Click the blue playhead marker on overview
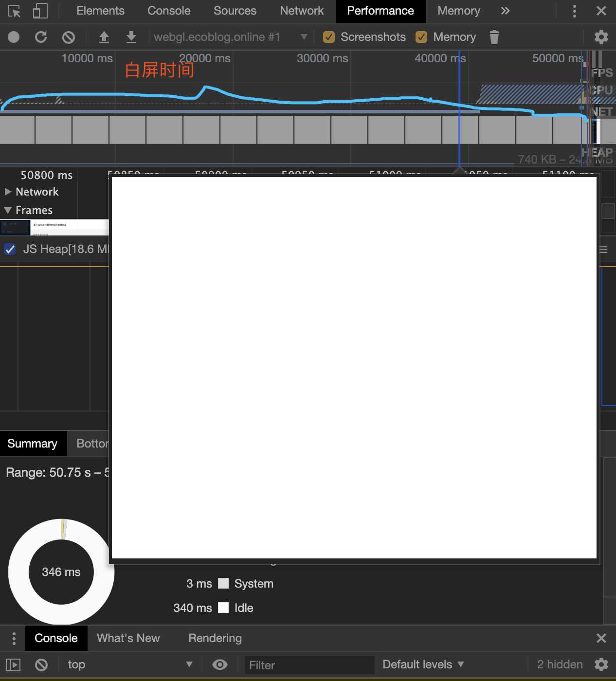 coord(459,108)
